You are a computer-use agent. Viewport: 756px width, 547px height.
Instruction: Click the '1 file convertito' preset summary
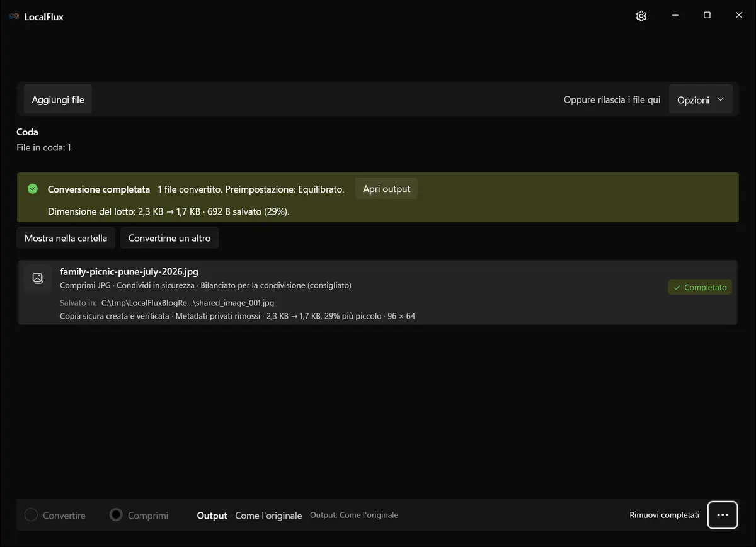coord(251,189)
